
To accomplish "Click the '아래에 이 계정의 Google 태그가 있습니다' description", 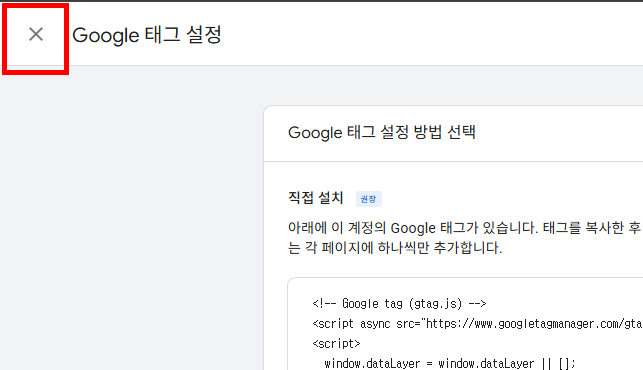I will pos(465,238).
